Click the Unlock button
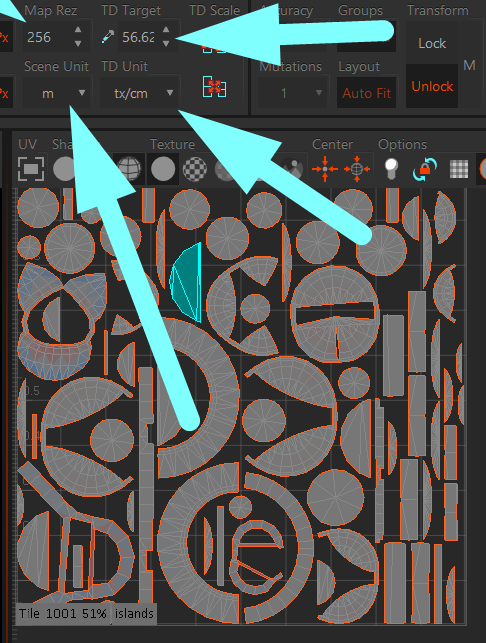Viewport: 486px width, 643px height. click(x=432, y=87)
